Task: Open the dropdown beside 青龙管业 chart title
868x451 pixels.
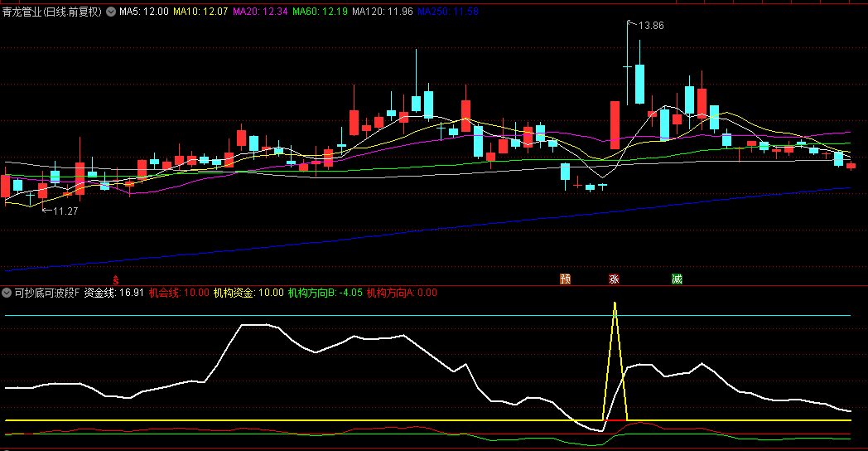Action: tap(111, 12)
